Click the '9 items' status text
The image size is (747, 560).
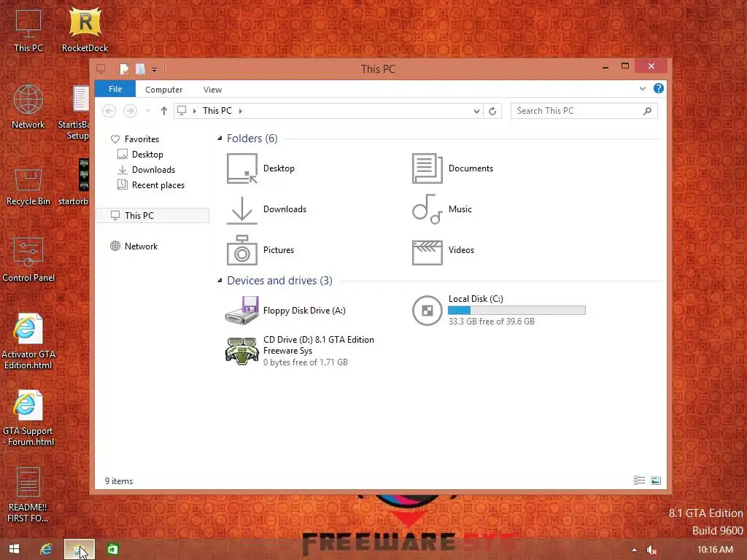[x=119, y=481]
